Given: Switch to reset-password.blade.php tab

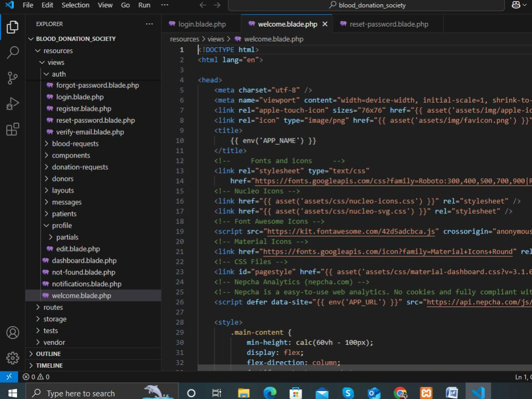Looking at the screenshot, I should (388, 24).
